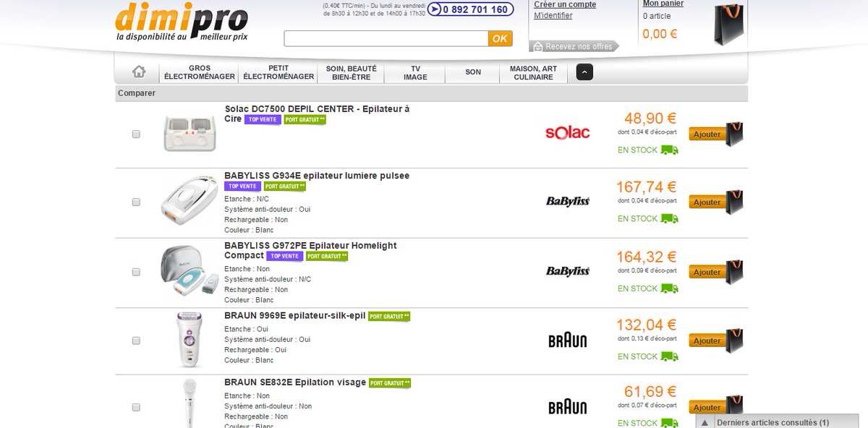Click the Comparer header label
This screenshot has height=428, width=868.
click(136, 93)
